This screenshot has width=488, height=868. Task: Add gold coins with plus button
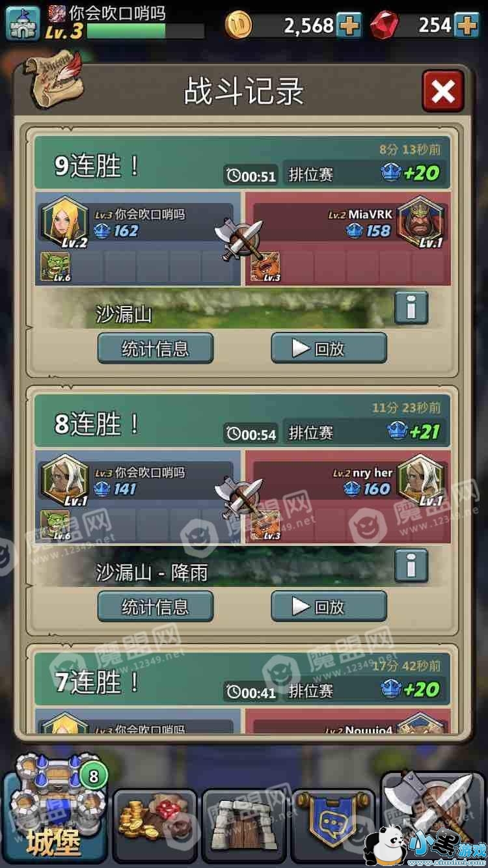350,26
